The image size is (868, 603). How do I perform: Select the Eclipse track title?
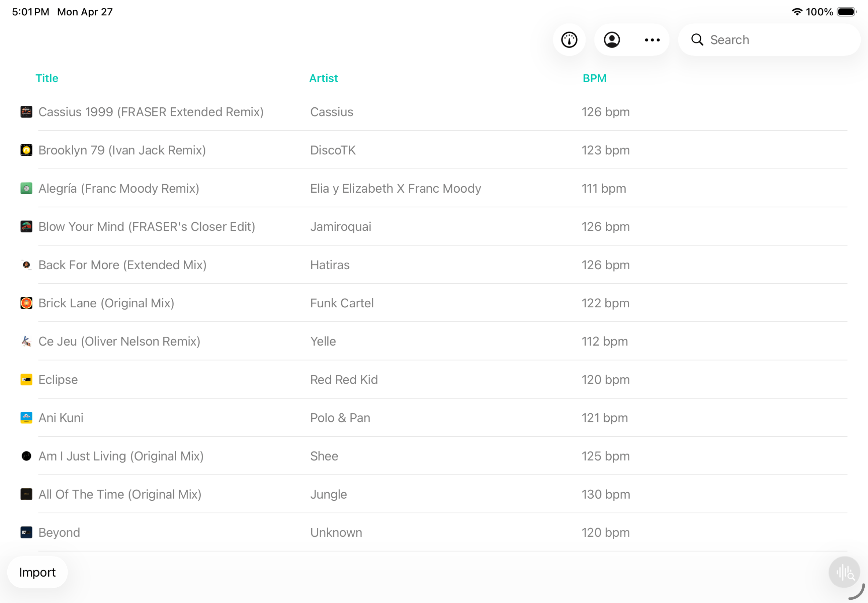[58, 379]
